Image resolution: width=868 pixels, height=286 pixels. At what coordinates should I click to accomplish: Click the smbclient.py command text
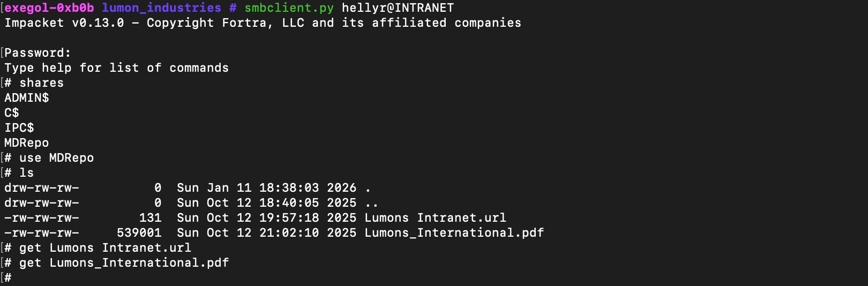[x=289, y=8]
